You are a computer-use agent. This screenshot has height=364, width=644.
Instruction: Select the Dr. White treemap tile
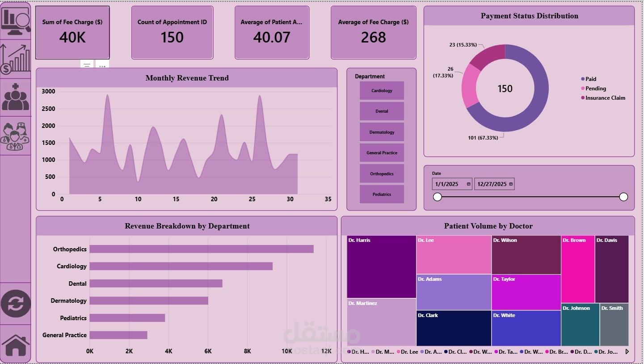click(526, 328)
